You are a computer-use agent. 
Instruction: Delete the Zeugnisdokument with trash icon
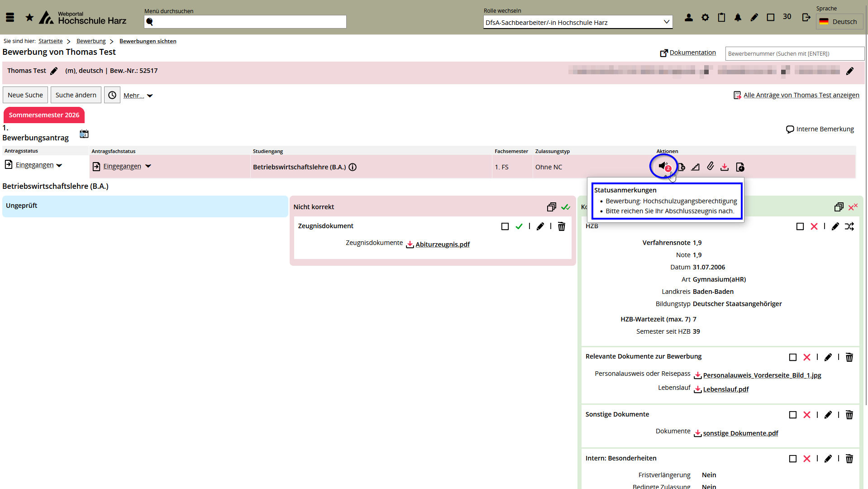point(562,226)
